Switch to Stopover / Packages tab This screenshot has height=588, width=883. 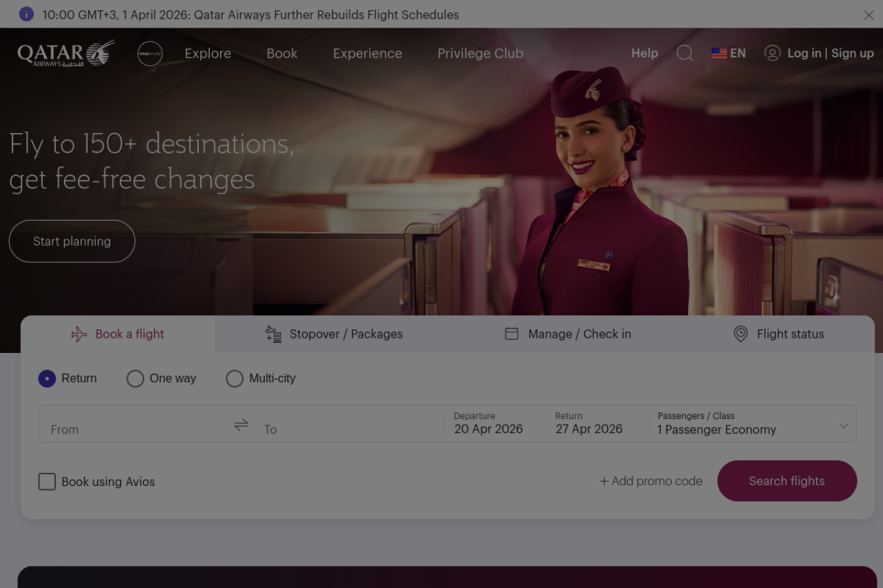335,334
